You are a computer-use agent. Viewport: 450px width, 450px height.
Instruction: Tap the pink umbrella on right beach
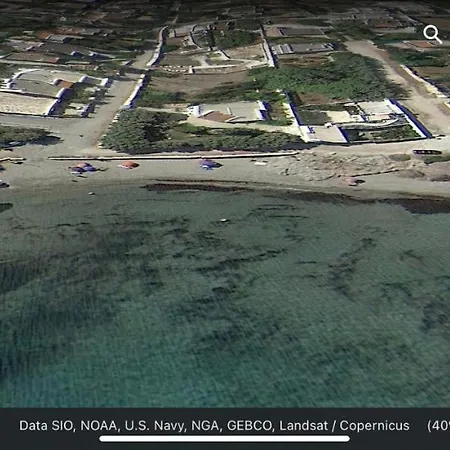click(353, 181)
